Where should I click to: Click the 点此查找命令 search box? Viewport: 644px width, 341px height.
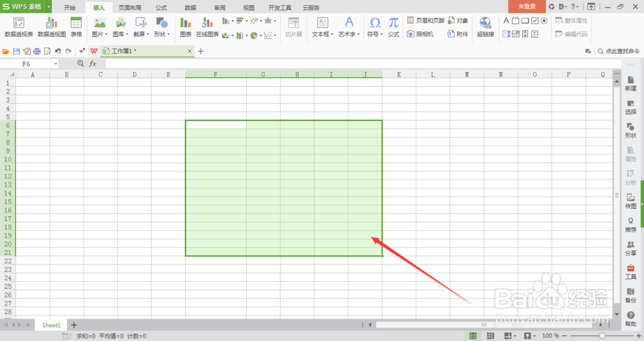[x=618, y=51]
